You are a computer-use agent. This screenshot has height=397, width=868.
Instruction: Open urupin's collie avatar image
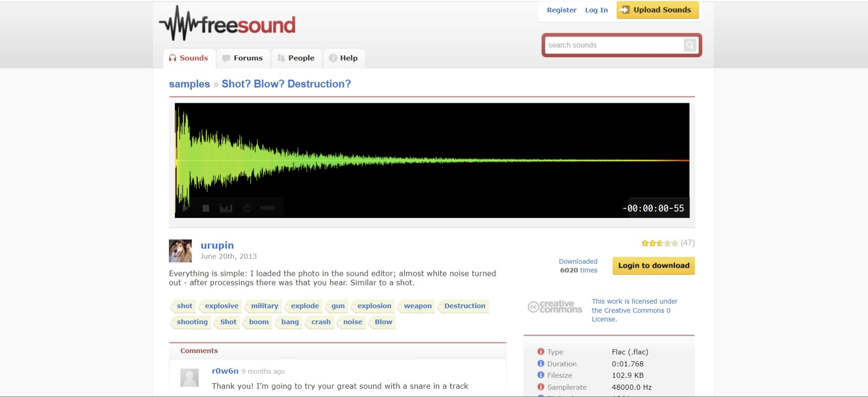coord(180,251)
